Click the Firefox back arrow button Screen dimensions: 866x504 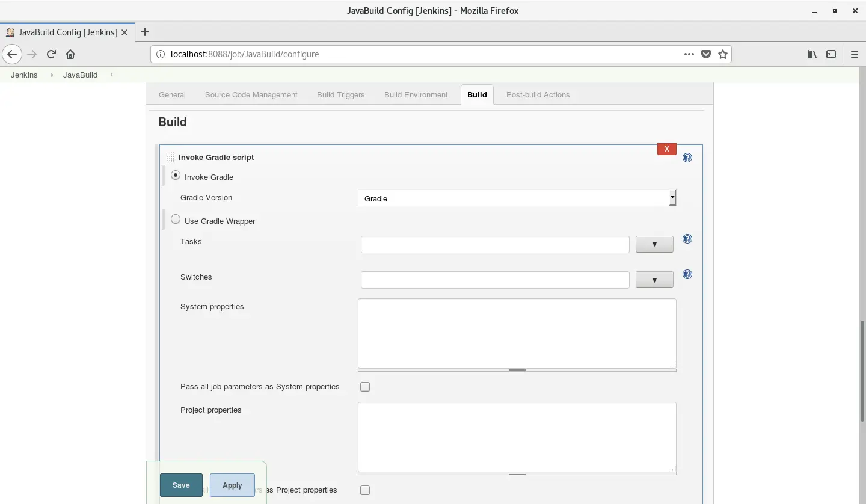point(12,54)
